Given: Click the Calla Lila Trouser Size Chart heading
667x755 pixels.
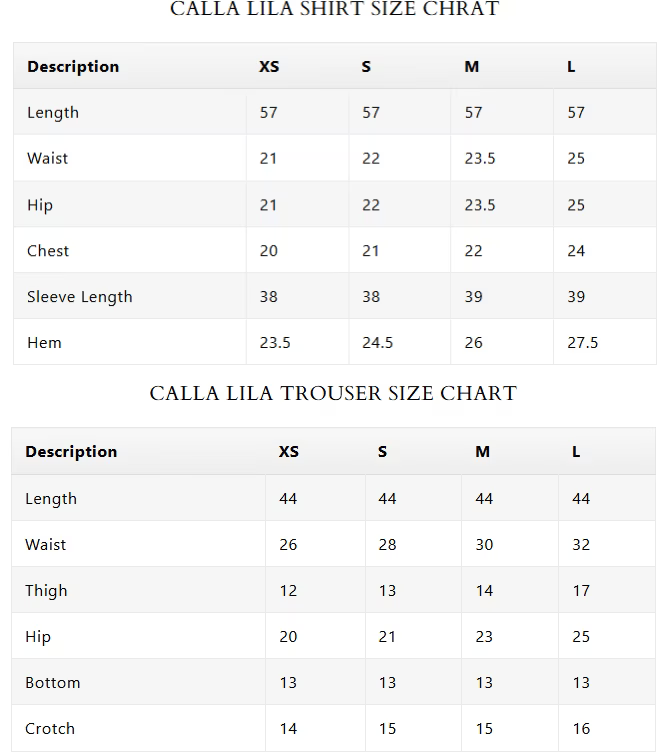Looking at the screenshot, I should tap(333, 393).
